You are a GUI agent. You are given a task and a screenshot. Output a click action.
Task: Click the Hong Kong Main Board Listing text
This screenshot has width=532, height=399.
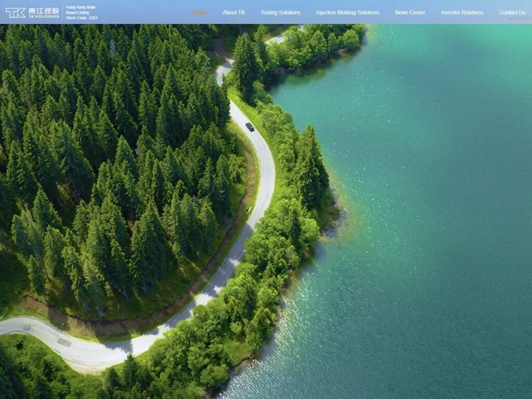[80, 10]
